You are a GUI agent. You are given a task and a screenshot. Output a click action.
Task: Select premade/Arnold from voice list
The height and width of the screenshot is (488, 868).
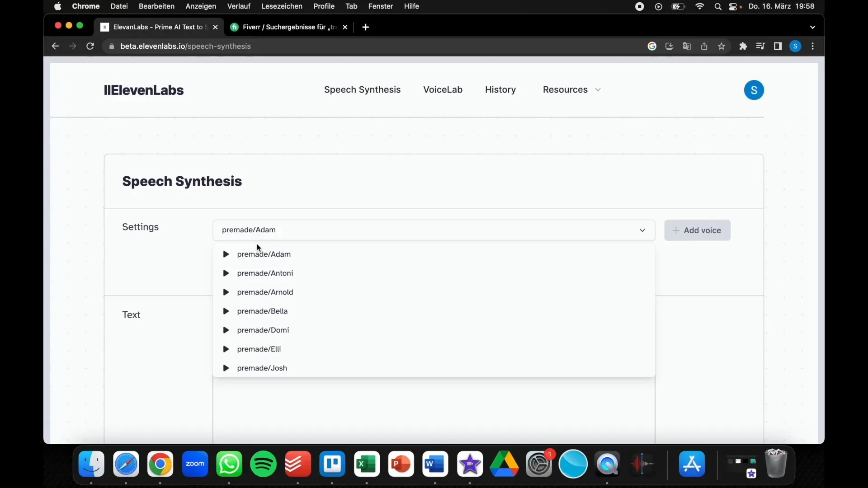[x=264, y=291]
